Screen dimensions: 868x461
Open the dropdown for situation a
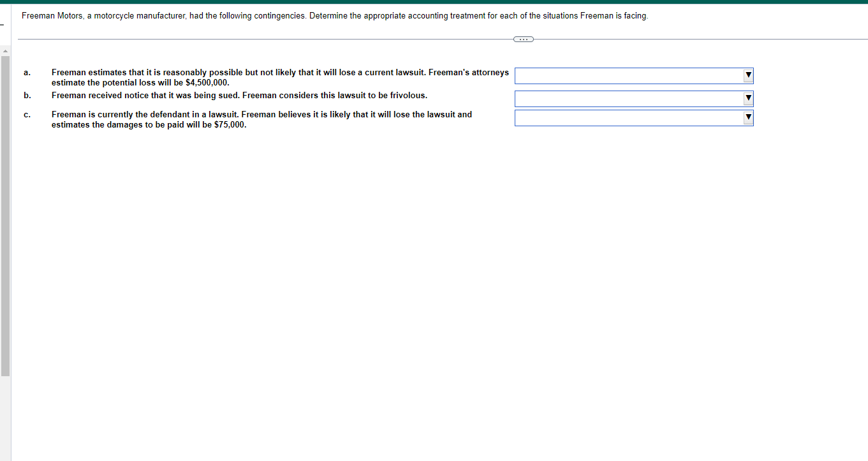(634, 76)
